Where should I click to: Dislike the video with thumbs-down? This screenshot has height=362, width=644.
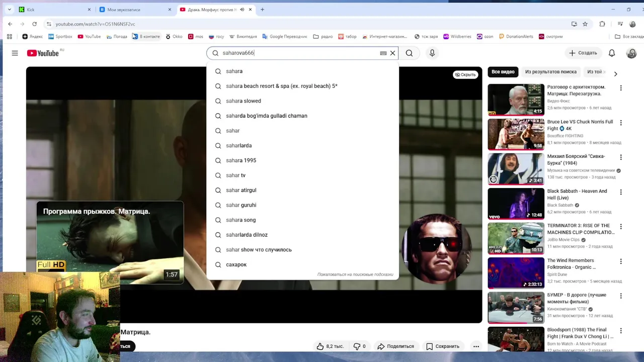pyautogui.click(x=361, y=346)
